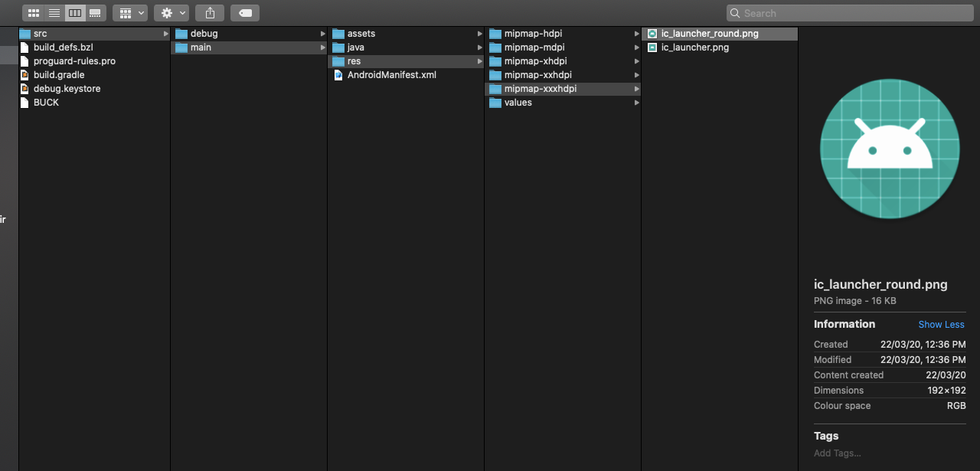Click the Share toolbar button
The image size is (980, 471).
pos(210,13)
